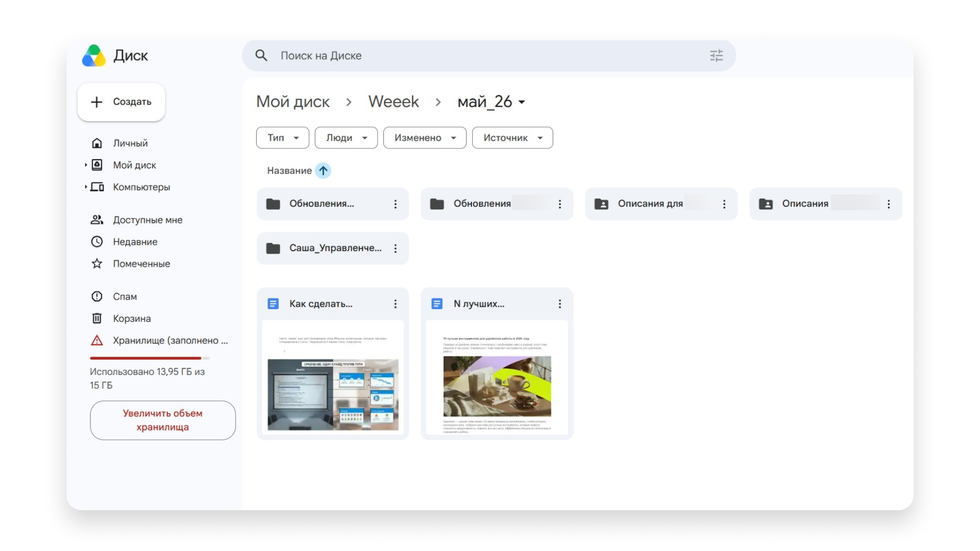Open more options for Описания для folder

pyautogui.click(x=724, y=204)
